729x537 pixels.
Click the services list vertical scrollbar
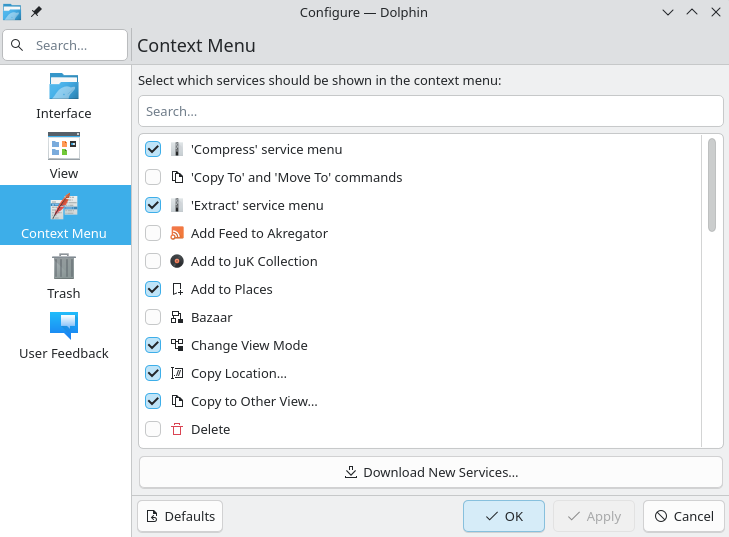click(712, 185)
